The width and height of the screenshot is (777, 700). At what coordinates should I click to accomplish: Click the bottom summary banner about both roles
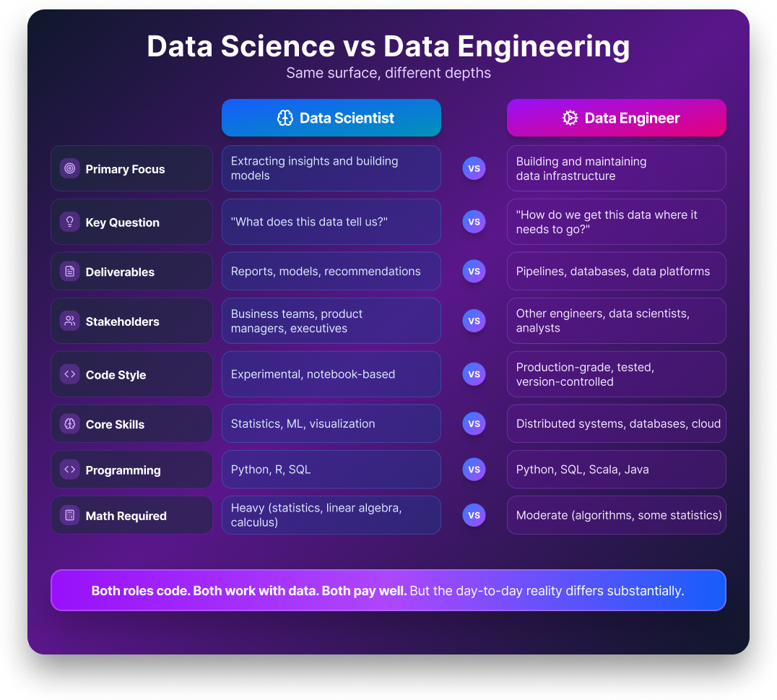[x=388, y=590]
